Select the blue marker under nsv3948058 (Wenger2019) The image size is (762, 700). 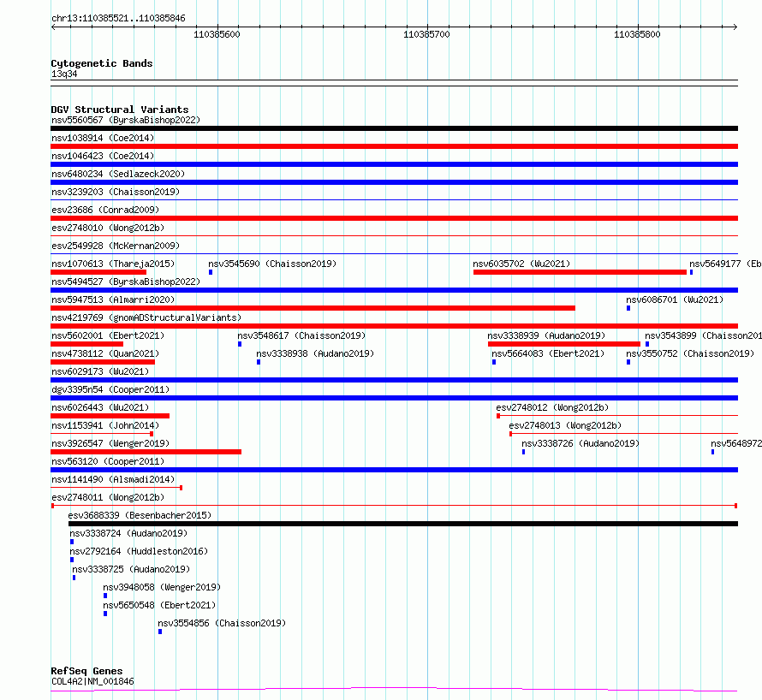[105, 596]
